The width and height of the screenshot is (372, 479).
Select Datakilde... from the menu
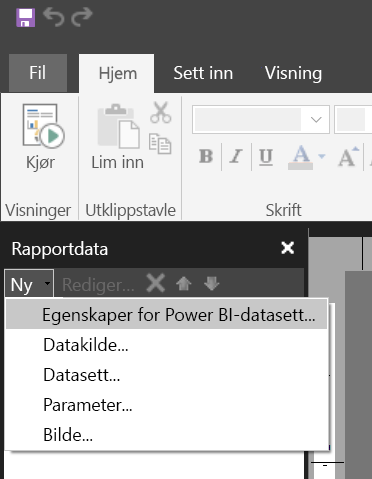[x=167, y=345]
